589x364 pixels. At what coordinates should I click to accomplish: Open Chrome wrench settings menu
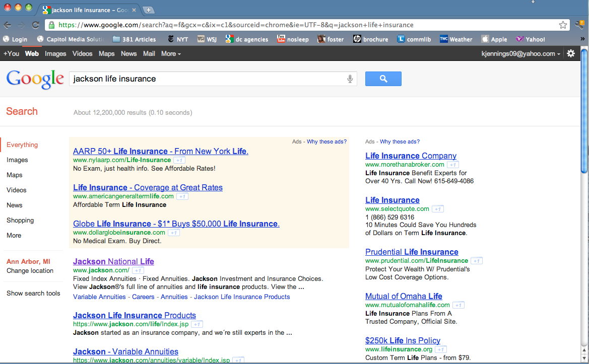(x=579, y=25)
